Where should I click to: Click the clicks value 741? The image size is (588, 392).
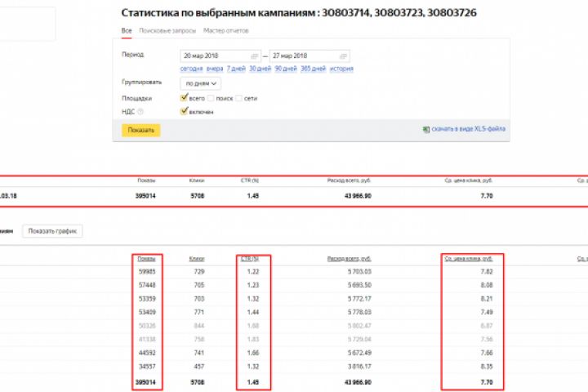(199, 353)
